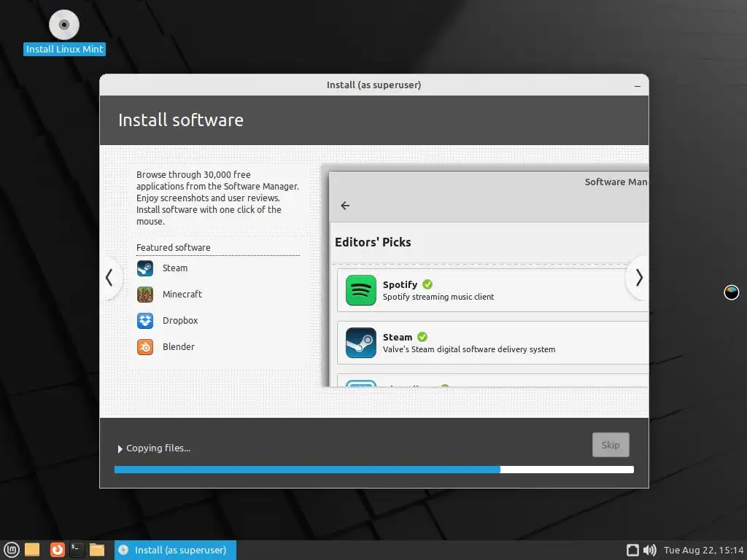Click 'Valve's Steam digital software delivery system' text
This screenshot has height=560, width=747.
[x=469, y=349]
